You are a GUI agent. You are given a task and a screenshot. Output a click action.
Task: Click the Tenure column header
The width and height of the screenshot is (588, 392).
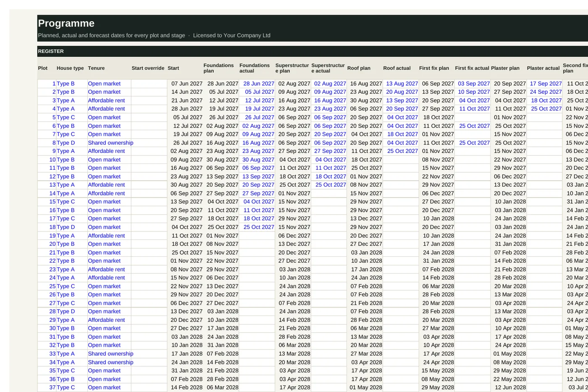[x=96, y=68]
